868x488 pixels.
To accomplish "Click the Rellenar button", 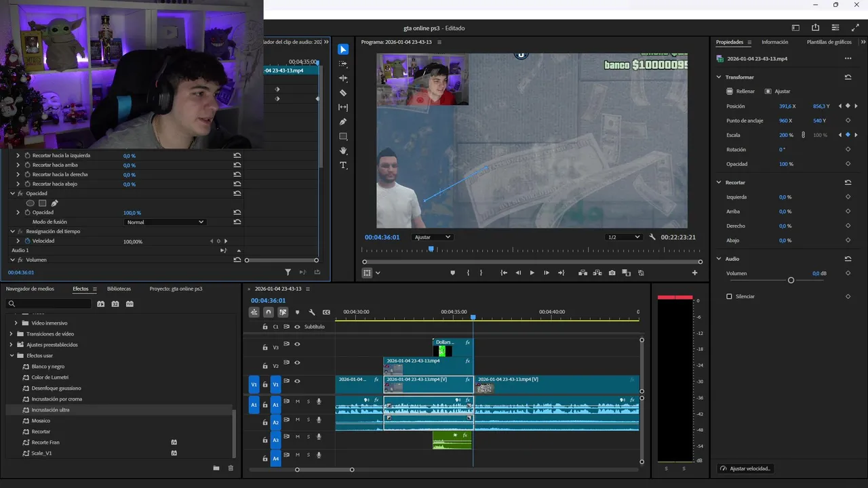I will 740,91.
